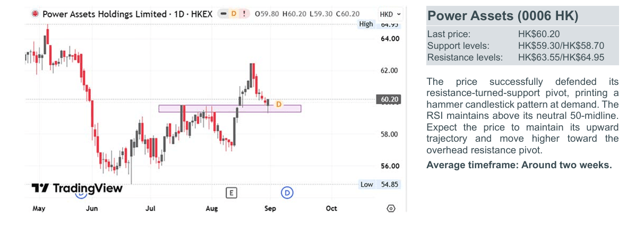Open the E earnings marker near August
The image size is (644, 225).
[x=231, y=193]
